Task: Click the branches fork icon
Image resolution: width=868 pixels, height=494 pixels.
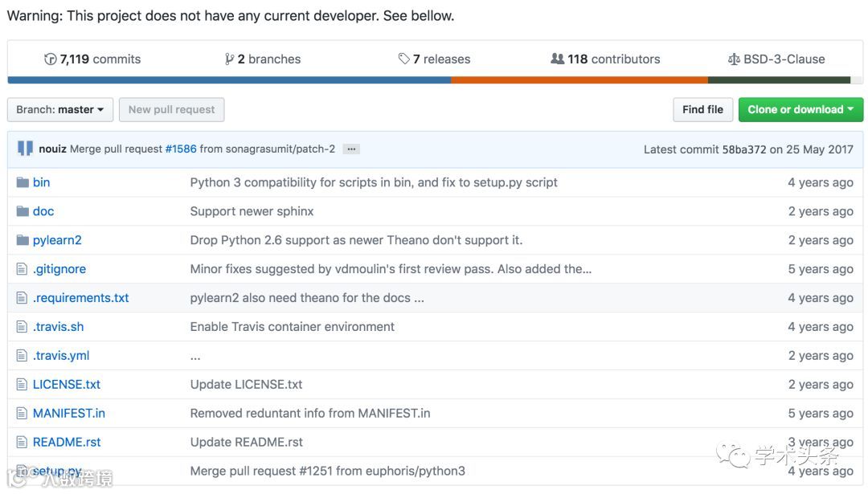Action: pyautogui.click(x=230, y=59)
